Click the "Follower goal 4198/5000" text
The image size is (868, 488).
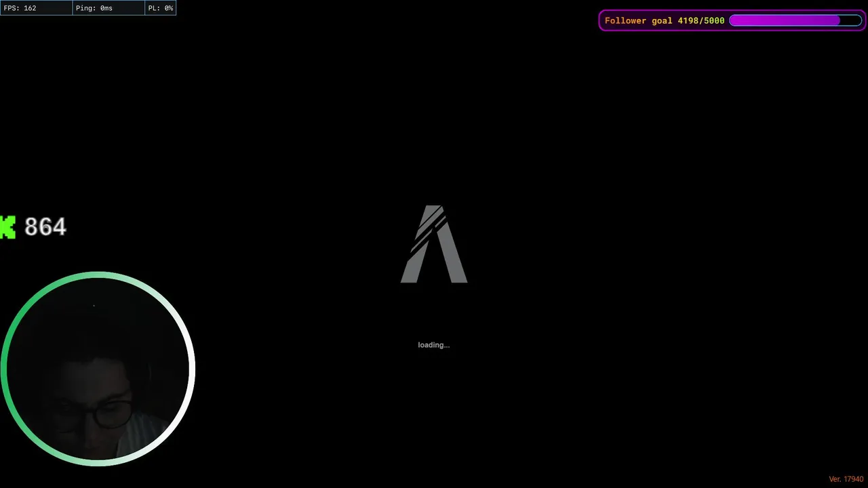point(665,20)
